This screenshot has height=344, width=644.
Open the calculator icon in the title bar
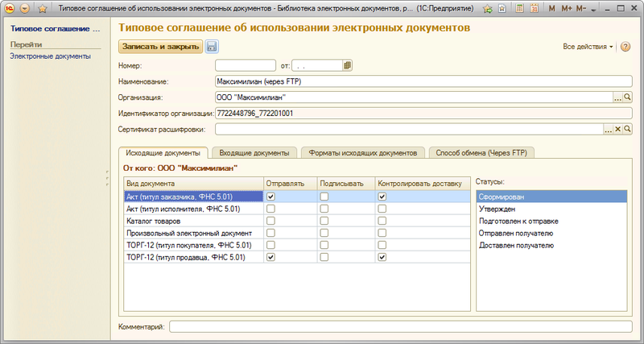pos(519,7)
